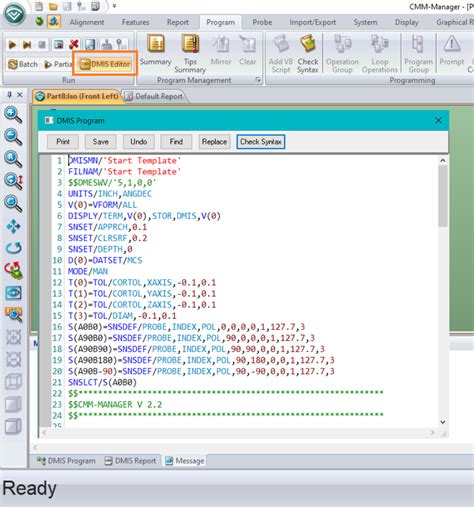Switch to bottom DMIS Program tab
Screen dimensions: 474x507
coord(66,461)
